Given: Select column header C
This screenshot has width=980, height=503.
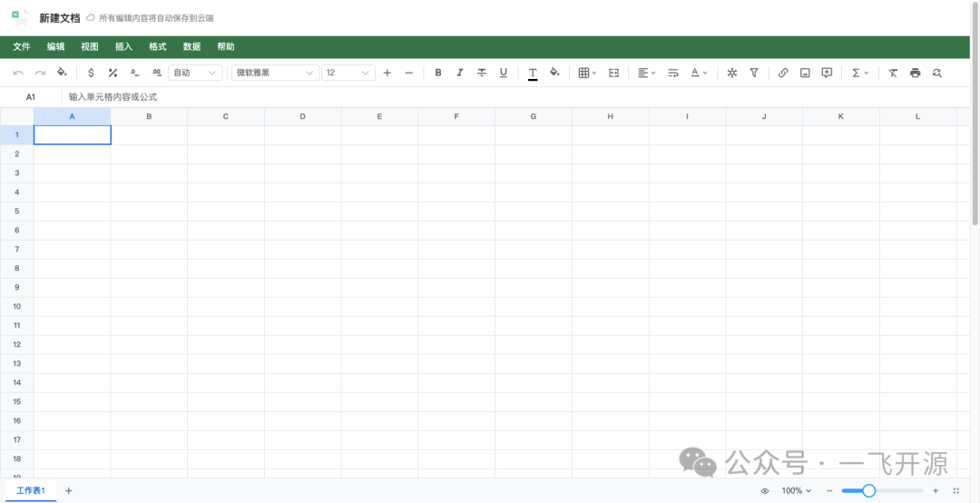Looking at the screenshot, I should 226,116.
